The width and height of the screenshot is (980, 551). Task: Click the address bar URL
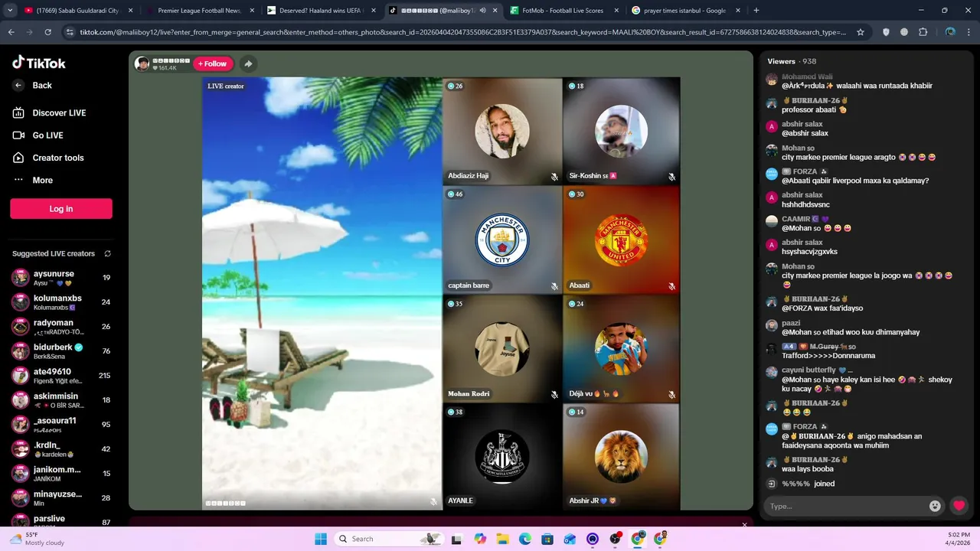click(462, 32)
